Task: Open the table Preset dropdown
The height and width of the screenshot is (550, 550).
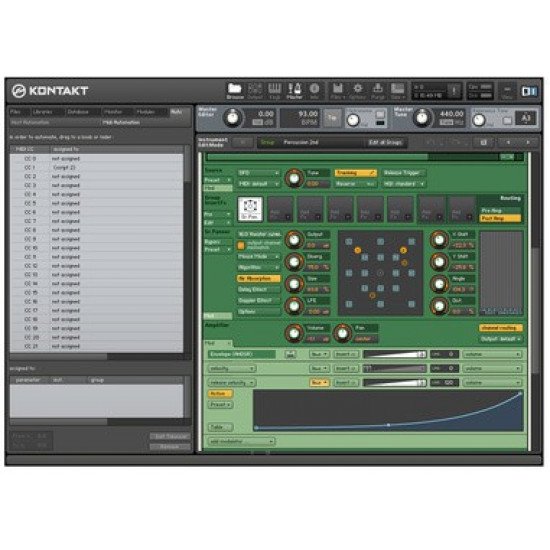Action: pos(220,405)
